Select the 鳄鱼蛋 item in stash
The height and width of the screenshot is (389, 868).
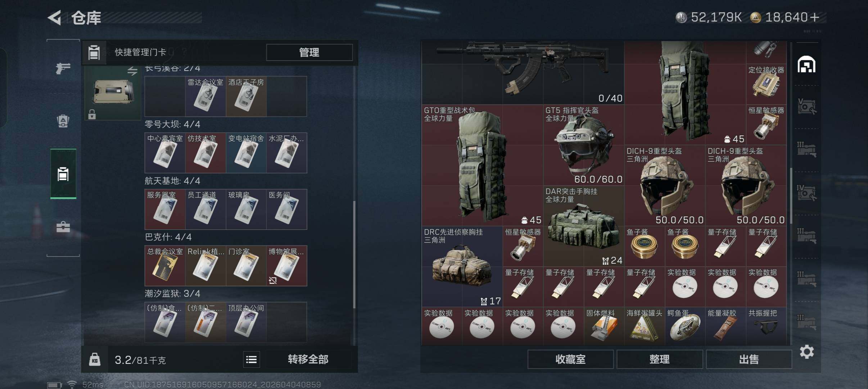pos(685,326)
